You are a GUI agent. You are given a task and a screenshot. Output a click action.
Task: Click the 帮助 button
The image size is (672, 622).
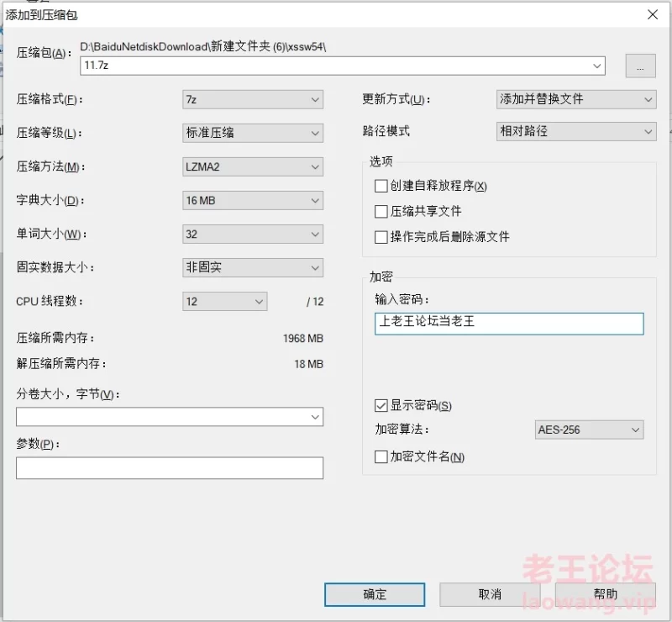pyautogui.click(x=605, y=594)
